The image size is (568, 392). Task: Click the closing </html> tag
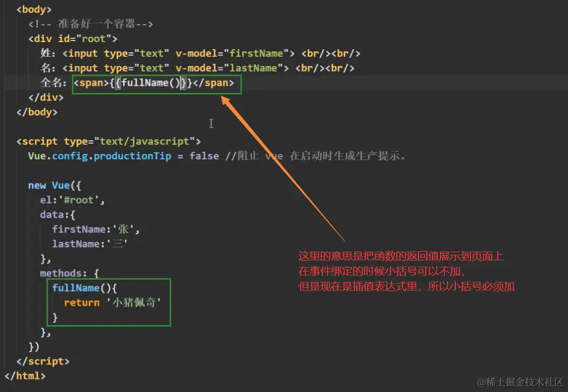(25, 376)
